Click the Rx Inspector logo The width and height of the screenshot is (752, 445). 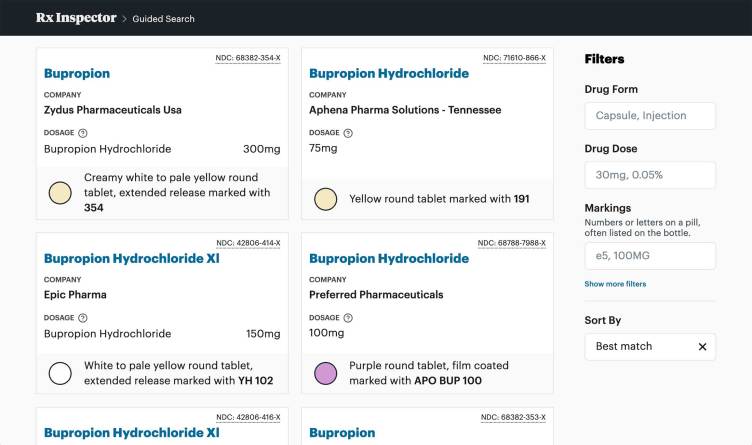(x=75, y=17)
